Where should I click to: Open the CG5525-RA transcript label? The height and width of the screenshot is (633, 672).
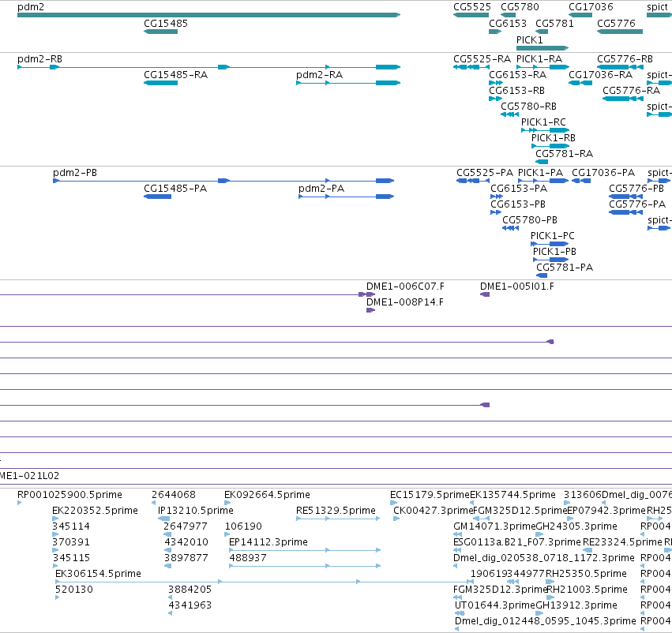(x=482, y=59)
